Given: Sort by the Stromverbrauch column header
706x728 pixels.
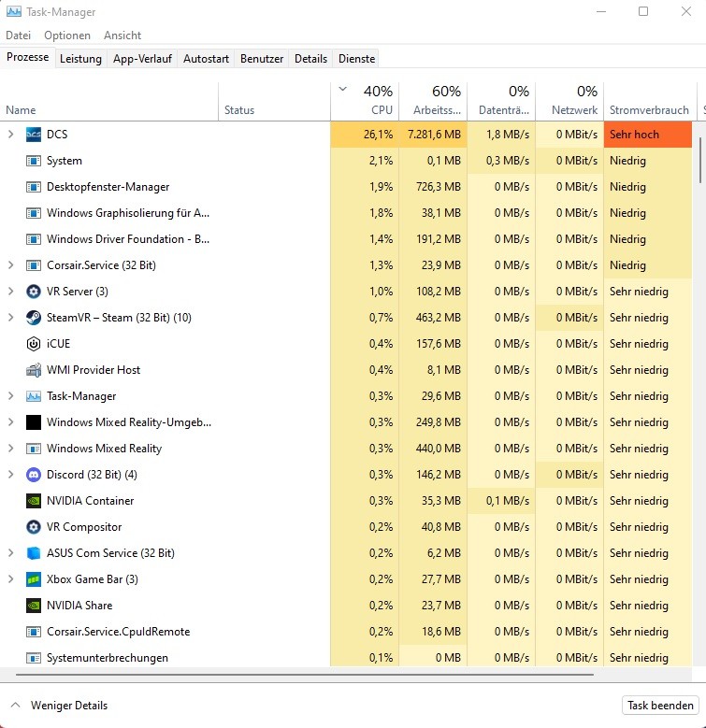Looking at the screenshot, I should pyautogui.click(x=650, y=101).
